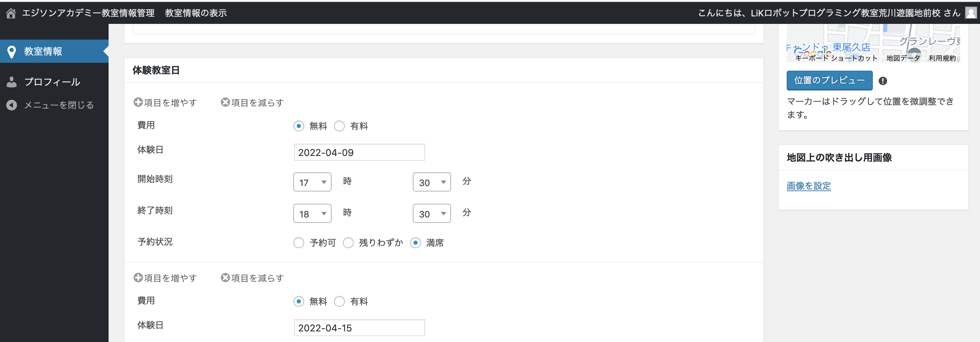Click the plus icon in the second 項目を増やす

point(138,277)
